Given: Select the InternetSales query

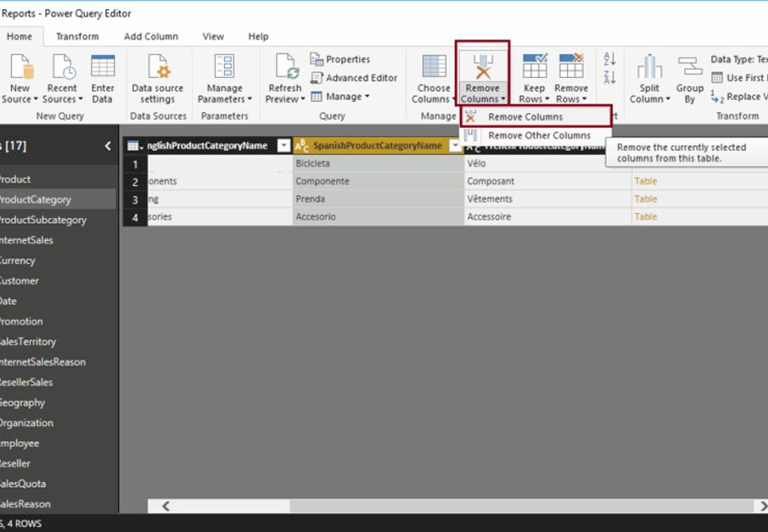Looking at the screenshot, I should (x=58, y=240).
